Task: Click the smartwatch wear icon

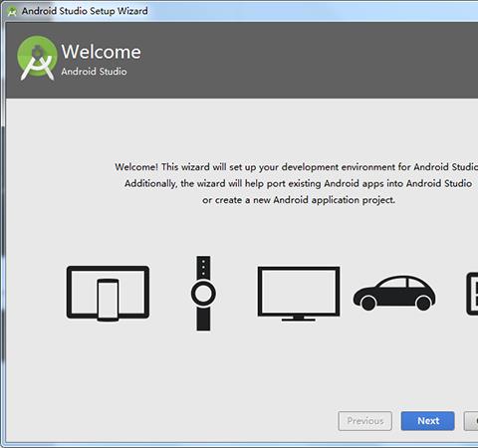Action: tap(203, 293)
